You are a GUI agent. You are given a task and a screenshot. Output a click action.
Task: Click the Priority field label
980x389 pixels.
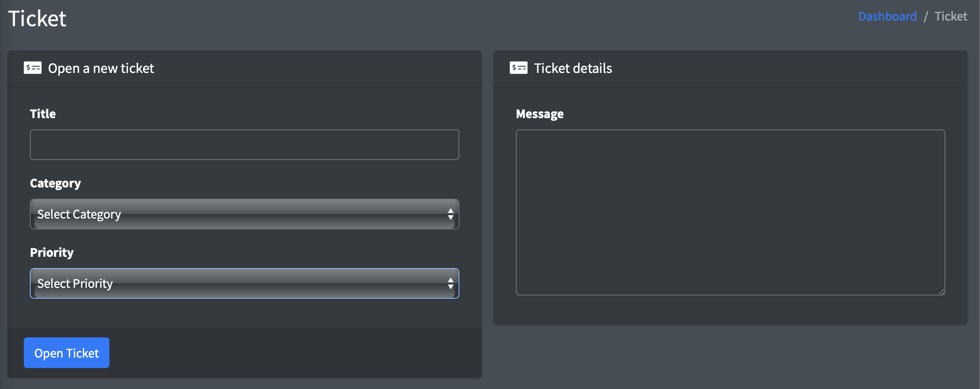52,253
